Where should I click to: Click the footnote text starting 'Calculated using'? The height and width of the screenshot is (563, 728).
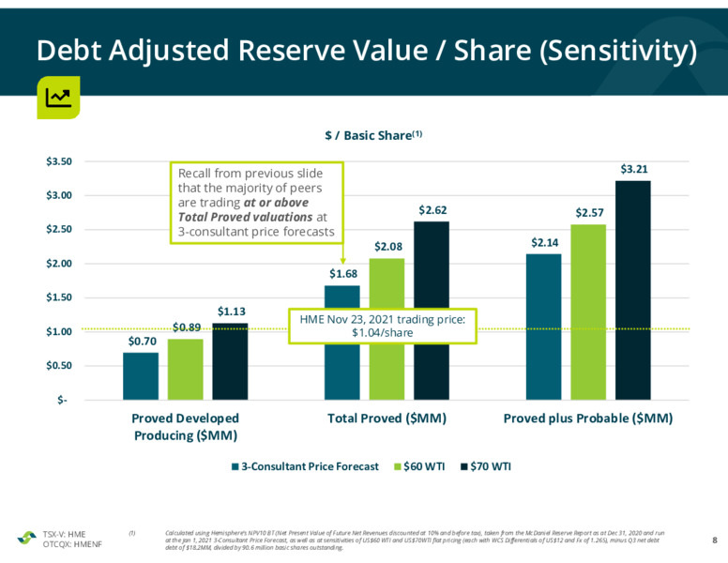(414, 540)
